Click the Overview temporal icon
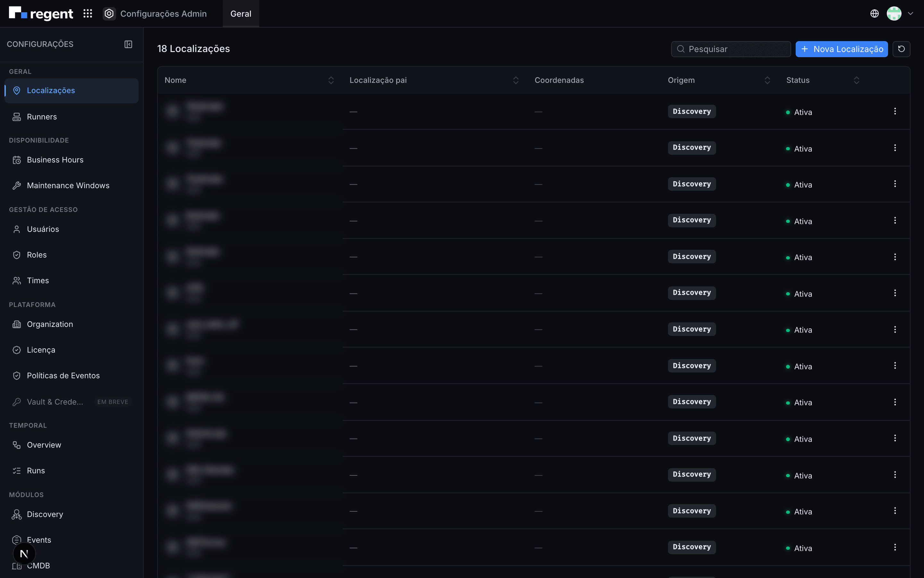Viewport: 924px width, 578px height. point(16,445)
